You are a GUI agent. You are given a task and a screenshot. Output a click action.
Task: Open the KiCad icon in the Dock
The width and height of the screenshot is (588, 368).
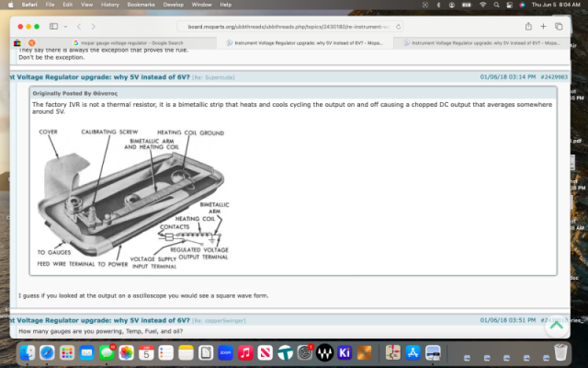click(x=345, y=353)
